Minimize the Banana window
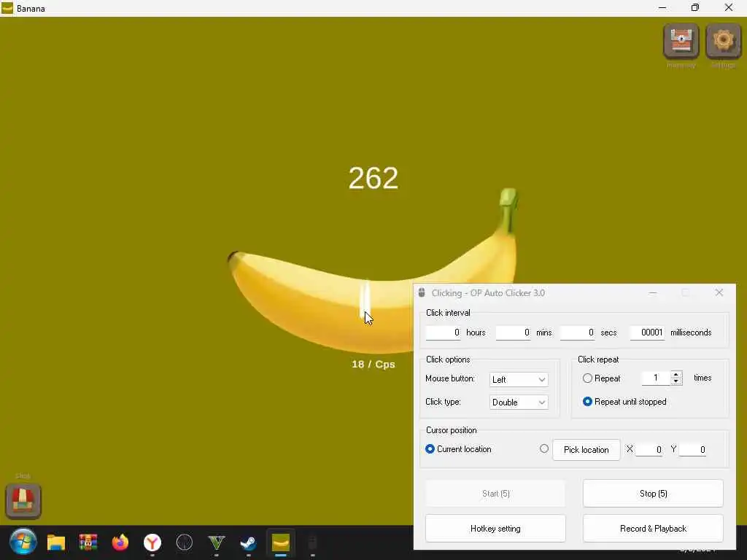 662,7
